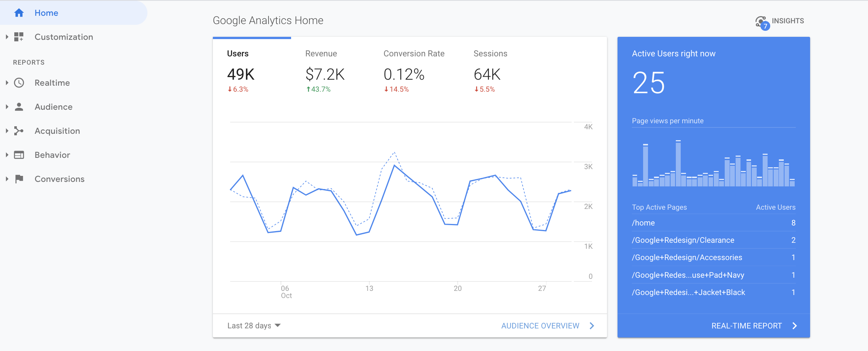Click the 43.7% revenue increase indicator
Screen dimensions: 868x351
click(318, 89)
